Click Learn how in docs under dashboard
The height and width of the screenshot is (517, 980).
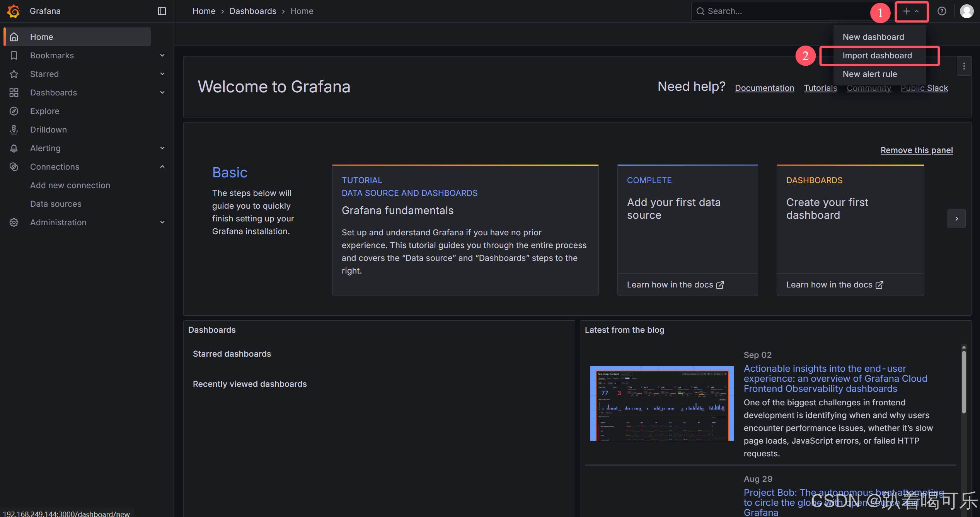(x=835, y=285)
